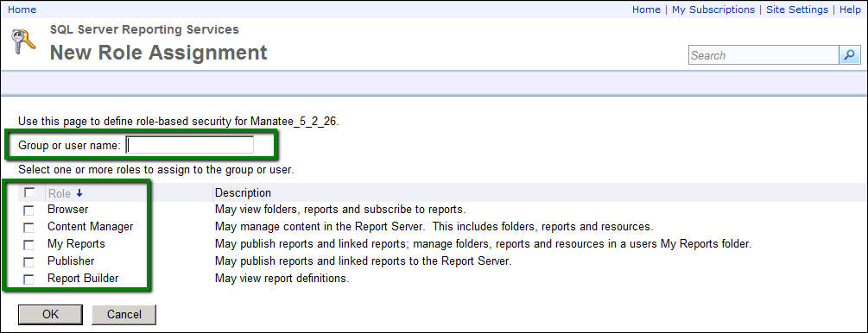Viewport: 868px width, 333px height.
Task: Click the OK button
Action: coord(50,314)
